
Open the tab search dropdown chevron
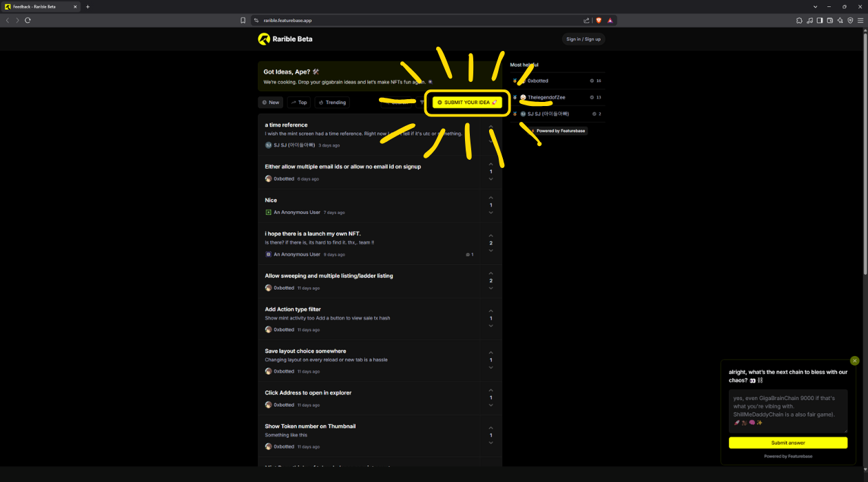816,6
